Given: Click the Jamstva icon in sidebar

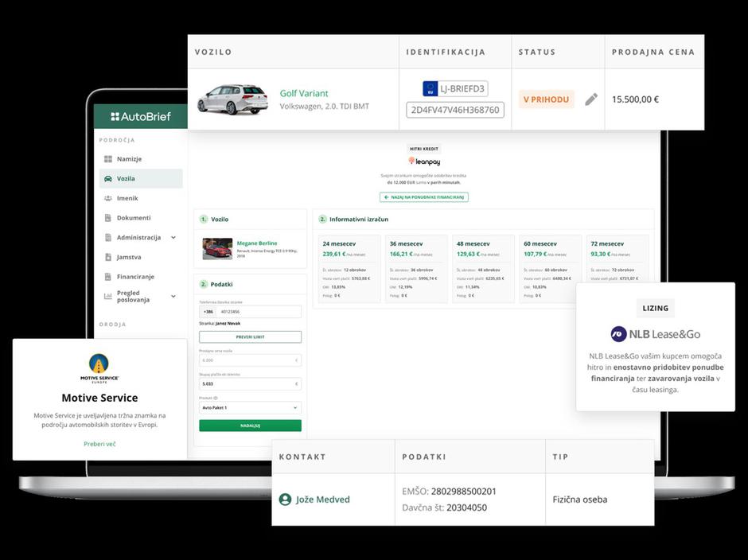Looking at the screenshot, I should [x=107, y=257].
